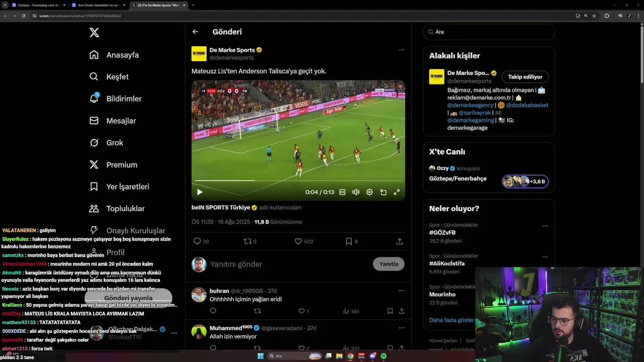Open Discord from taskbar
Screen dimensions: 644x362
[x=373, y=356]
